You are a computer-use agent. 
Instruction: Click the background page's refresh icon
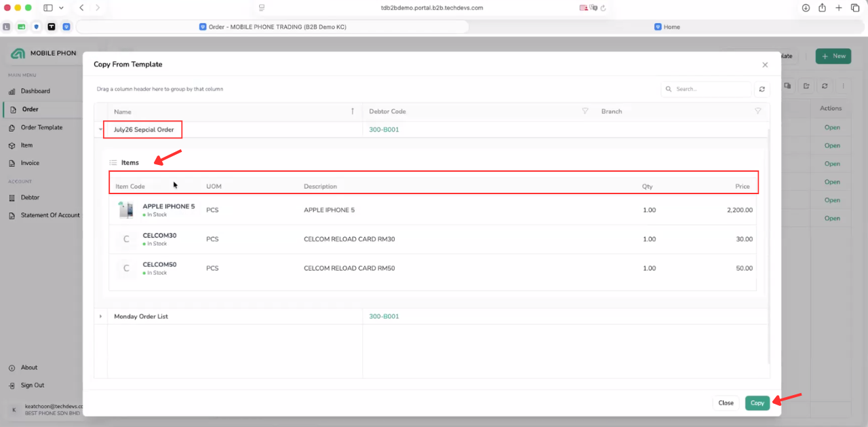(x=825, y=86)
